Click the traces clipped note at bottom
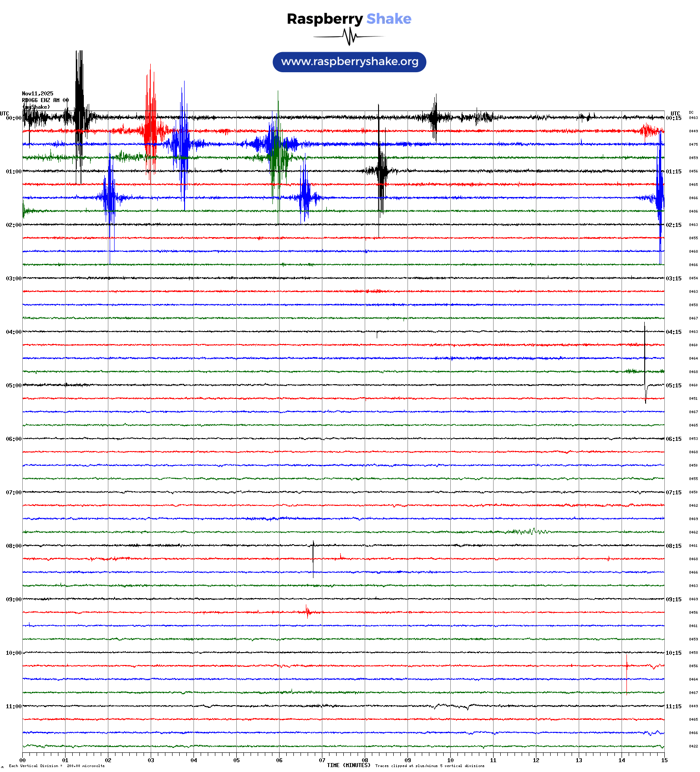The image size is (700, 772). click(429, 766)
